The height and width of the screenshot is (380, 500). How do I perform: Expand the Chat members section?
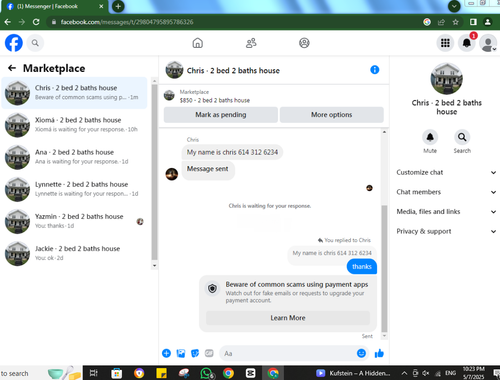point(446,192)
